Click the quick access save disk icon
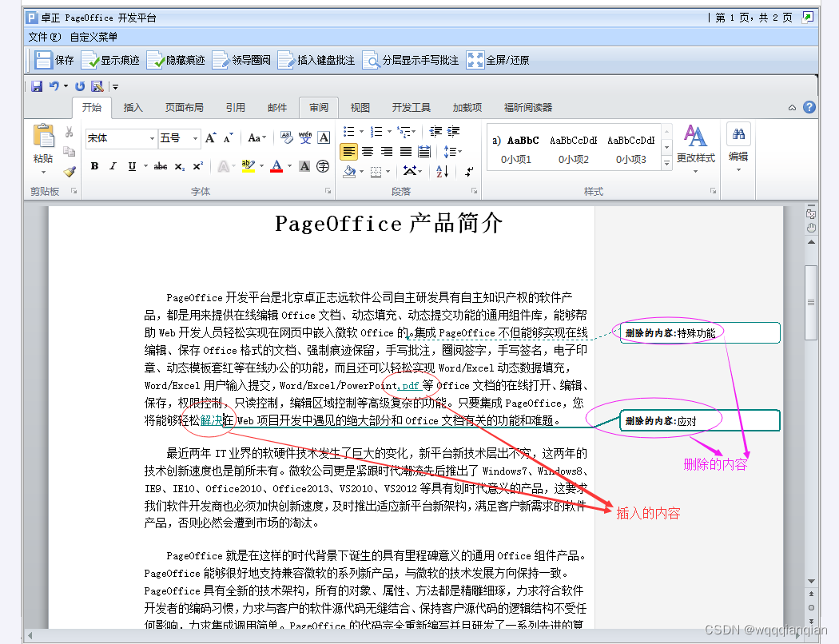This screenshot has height=644, width=839. (x=37, y=86)
